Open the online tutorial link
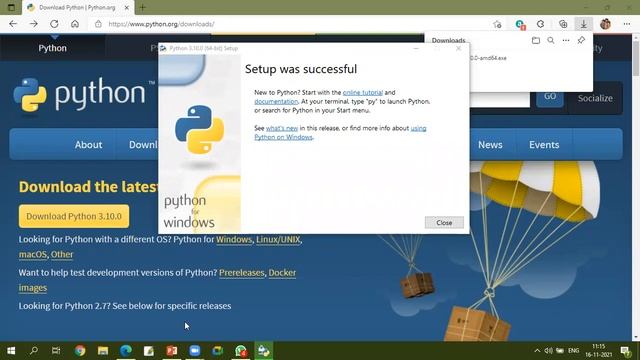Viewport: 640px width, 360px height. coord(362,93)
